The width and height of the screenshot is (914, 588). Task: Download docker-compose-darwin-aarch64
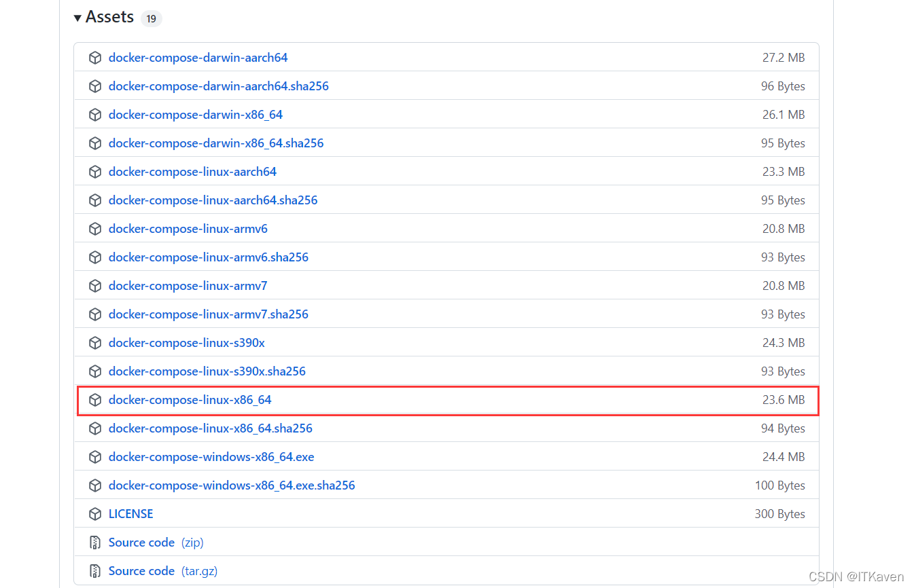click(x=198, y=58)
